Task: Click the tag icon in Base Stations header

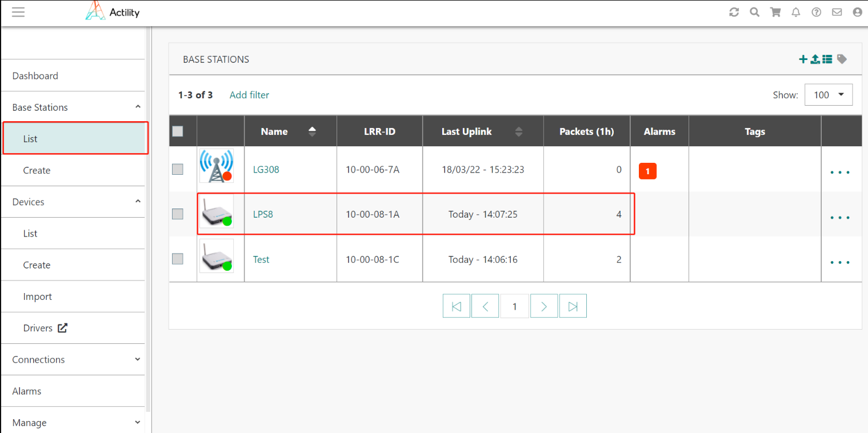Action: tap(842, 59)
